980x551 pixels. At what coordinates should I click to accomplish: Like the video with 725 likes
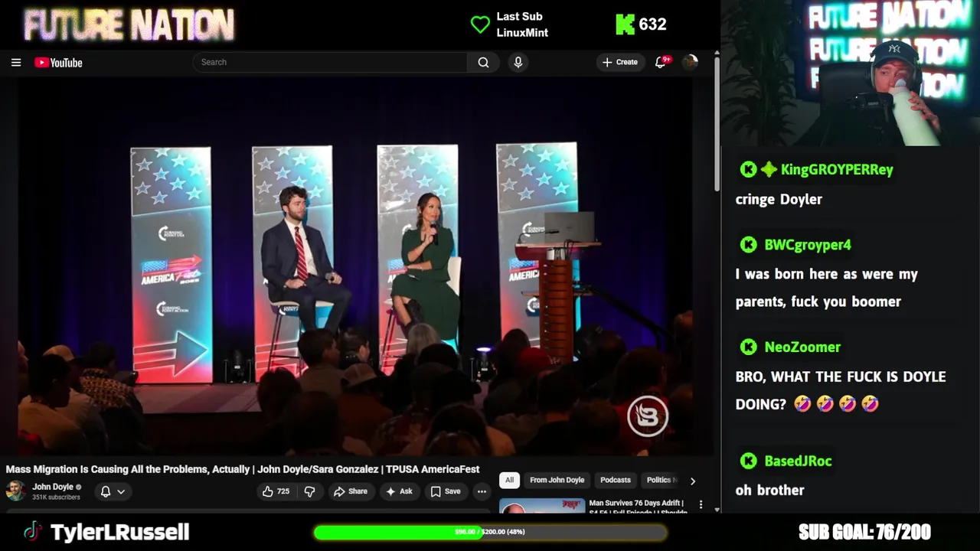click(276, 491)
